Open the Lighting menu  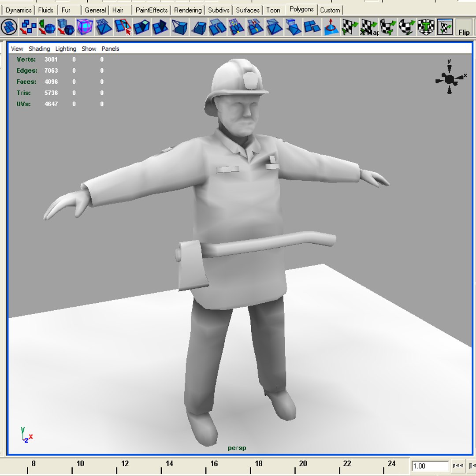[x=66, y=48]
